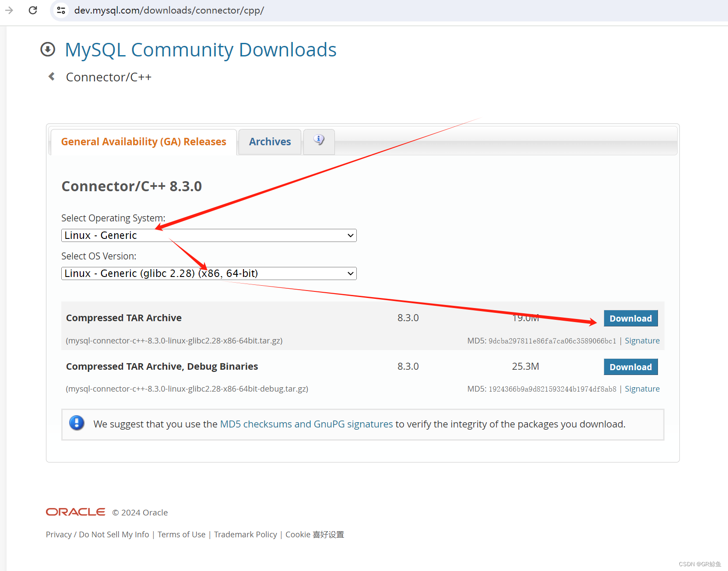Open Signature link for debug tar.gz
Screen dimensions: 728x571
coord(642,389)
